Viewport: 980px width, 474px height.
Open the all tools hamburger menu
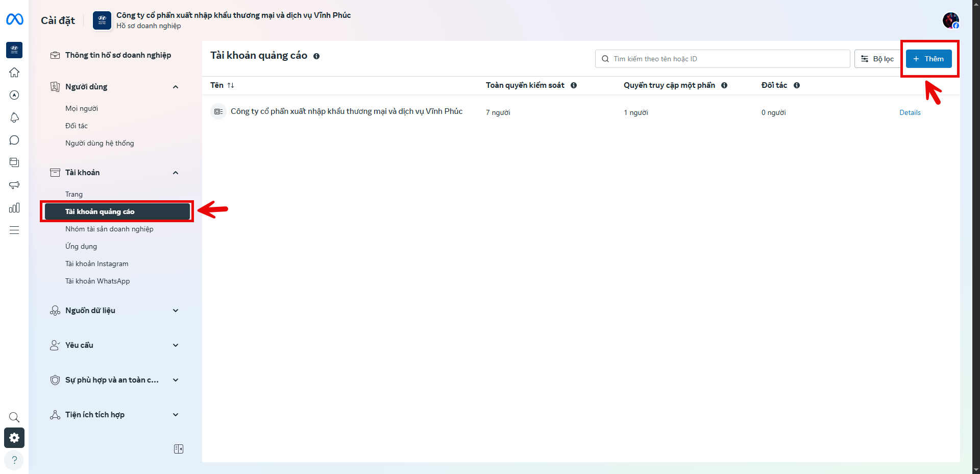(14, 230)
